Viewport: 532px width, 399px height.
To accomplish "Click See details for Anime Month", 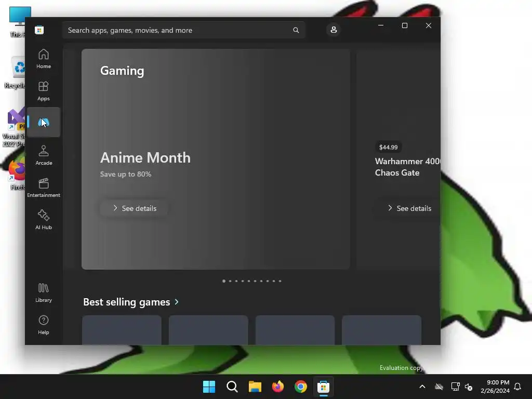I will coord(135,208).
